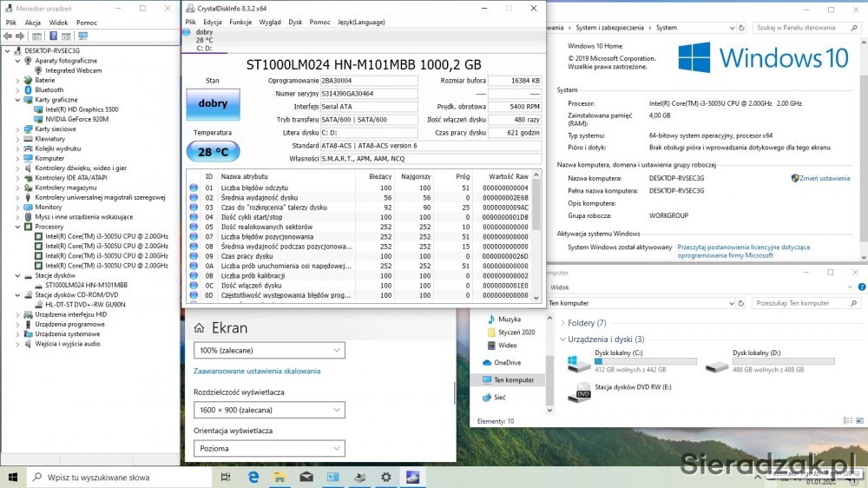Viewport: 868px width, 488px height.
Task: Select Sieć in Explorer sidebar
Action: [499, 397]
